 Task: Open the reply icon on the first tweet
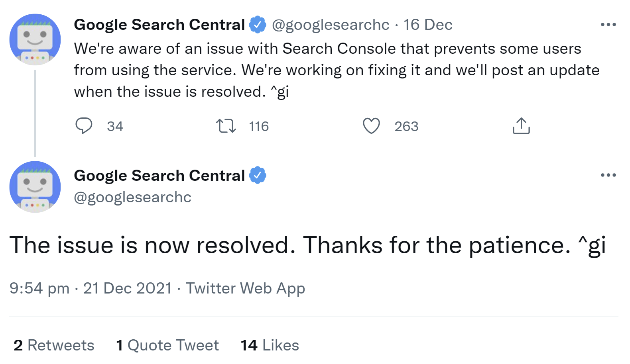pyautogui.click(x=84, y=126)
